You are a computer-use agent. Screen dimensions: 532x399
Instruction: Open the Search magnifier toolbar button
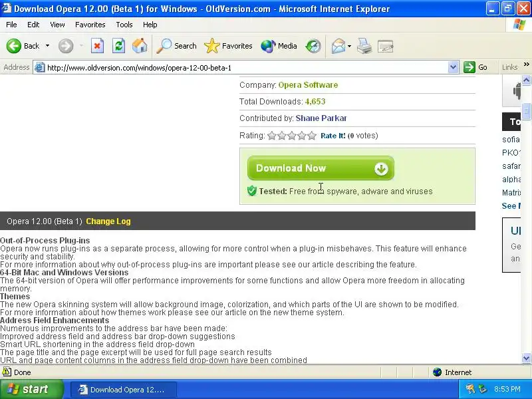coord(176,46)
